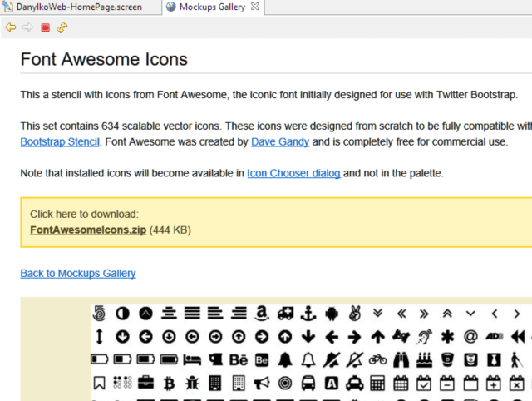Follow the Dave Gandy link
Screen dimensions: 532x401
point(280,141)
